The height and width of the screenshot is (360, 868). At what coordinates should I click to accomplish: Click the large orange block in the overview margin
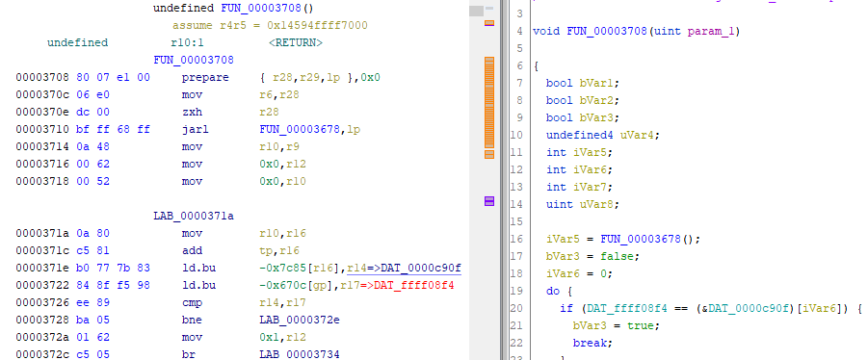(489, 102)
